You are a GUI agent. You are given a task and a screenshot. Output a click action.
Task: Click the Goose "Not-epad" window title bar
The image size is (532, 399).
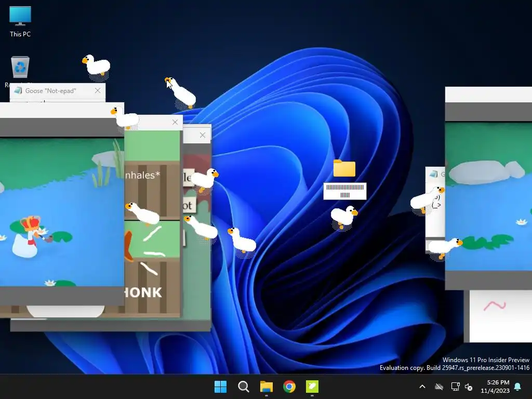57,90
